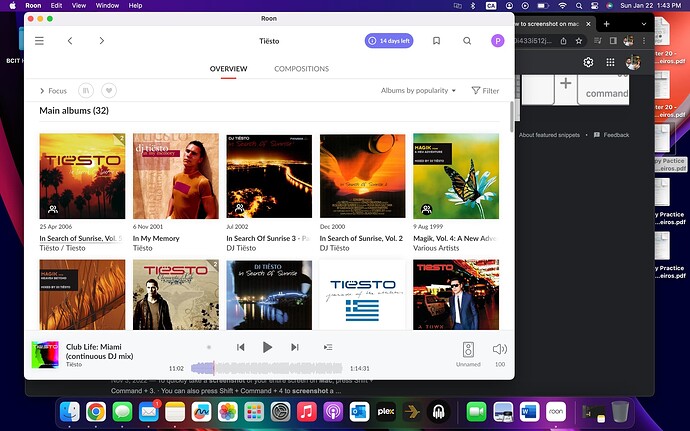Toggle the in-library filter circle icon

(86, 91)
